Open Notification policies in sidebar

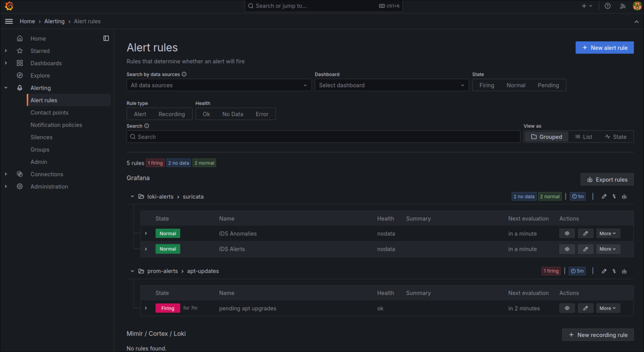click(x=56, y=125)
